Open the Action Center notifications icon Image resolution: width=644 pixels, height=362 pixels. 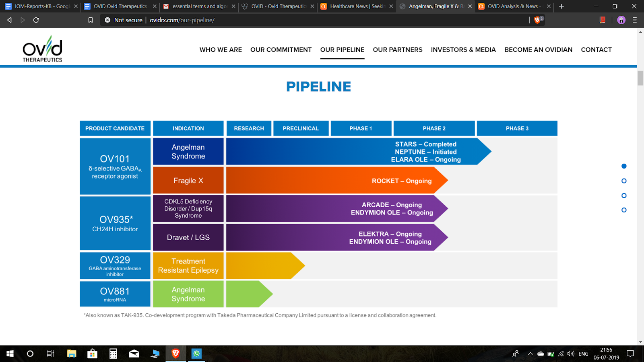click(630, 354)
